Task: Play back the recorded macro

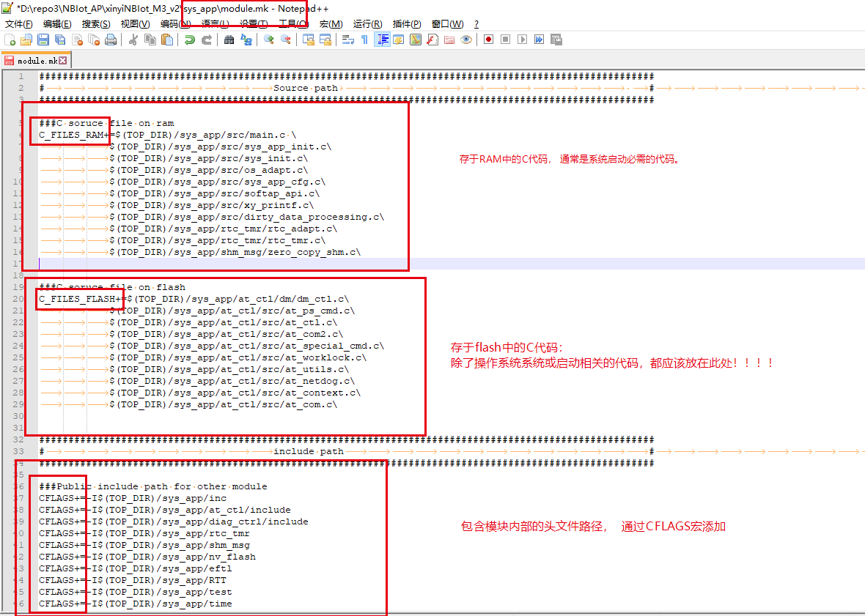Action: [523, 40]
